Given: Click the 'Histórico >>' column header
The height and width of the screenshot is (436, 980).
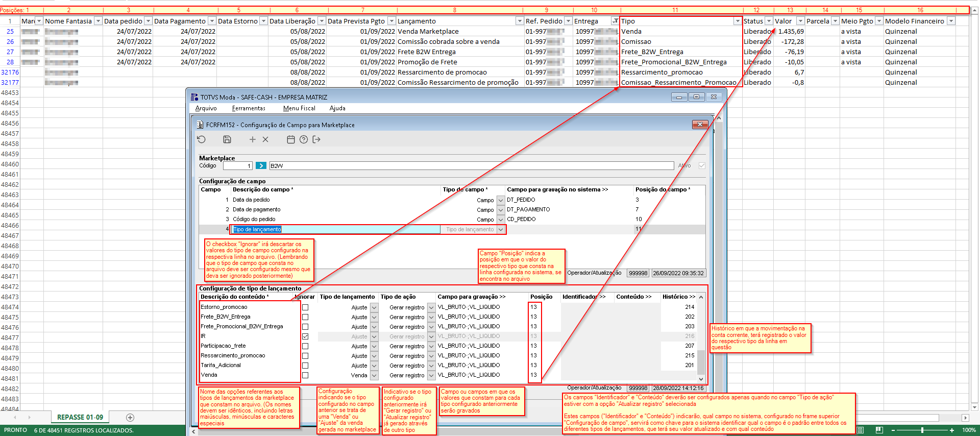Looking at the screenshot, I should pos(679,297).
